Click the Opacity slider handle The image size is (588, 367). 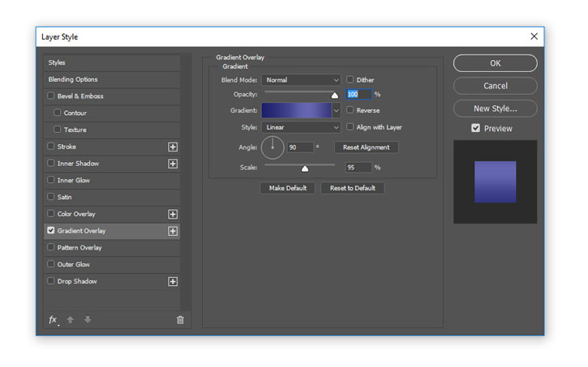pos(334,96)
